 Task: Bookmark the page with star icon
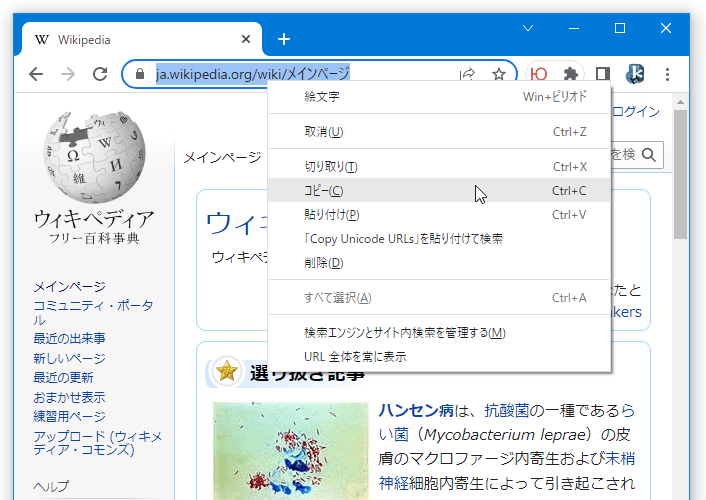(499, 74)
